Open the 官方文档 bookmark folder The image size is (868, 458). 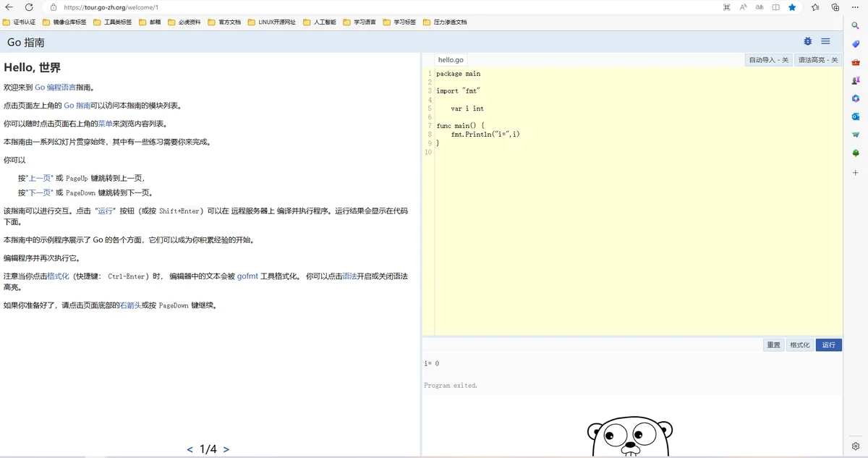(225, 22)
